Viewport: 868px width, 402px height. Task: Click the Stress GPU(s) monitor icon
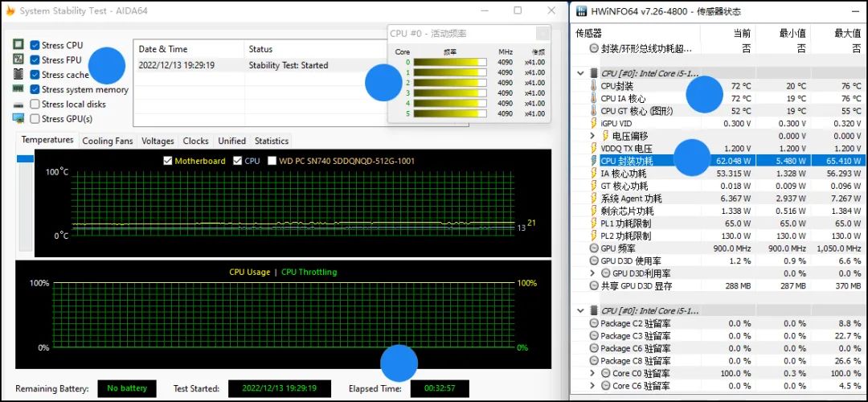coord(18,119)
